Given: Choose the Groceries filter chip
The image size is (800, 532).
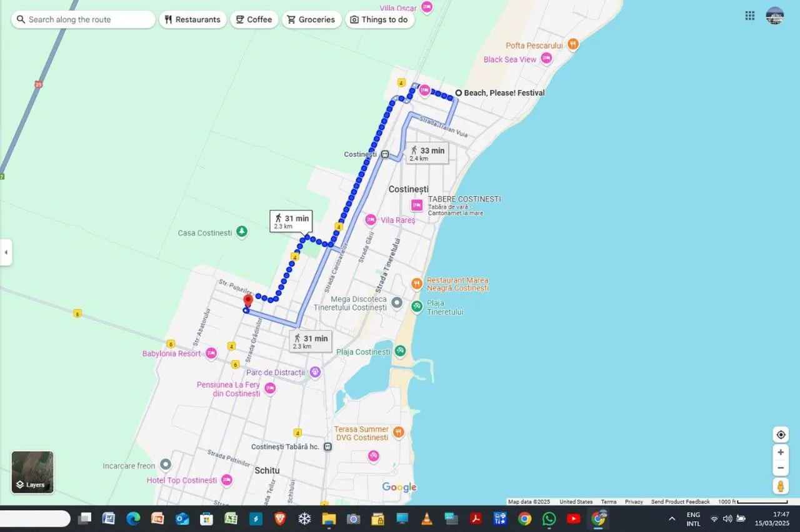Looking at the screenshot, I should 311,19.
